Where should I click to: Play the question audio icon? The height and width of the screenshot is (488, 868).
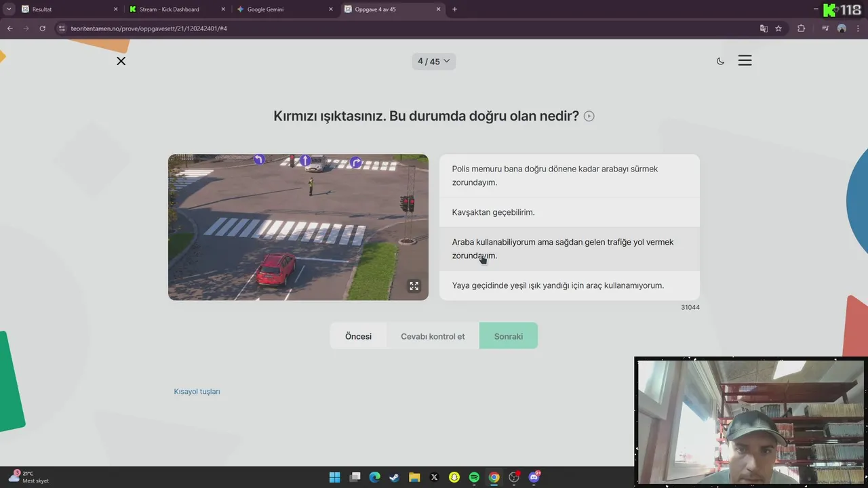pyautogui.click(x=589, y=116)
